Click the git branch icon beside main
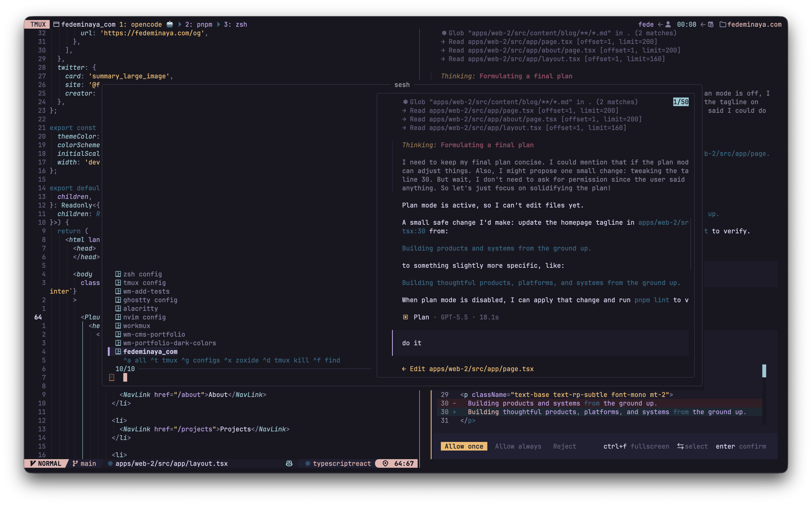812x505 pixels. (76, 464)
